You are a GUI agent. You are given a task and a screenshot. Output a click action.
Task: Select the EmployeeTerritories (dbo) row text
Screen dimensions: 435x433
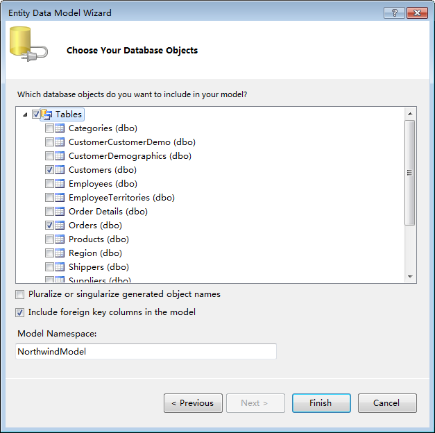pyautogui.click(x=121, y=197)
